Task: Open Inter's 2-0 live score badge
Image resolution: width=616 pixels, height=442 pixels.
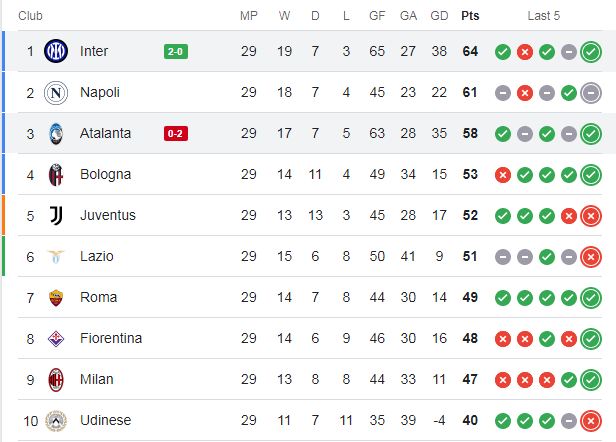Action: point(176,51)
